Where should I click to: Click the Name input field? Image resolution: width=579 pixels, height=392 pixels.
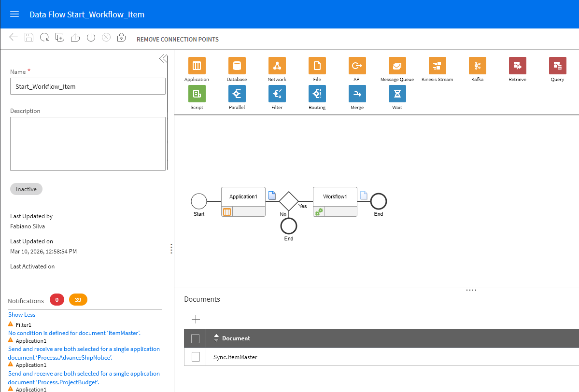click(88, 86)
